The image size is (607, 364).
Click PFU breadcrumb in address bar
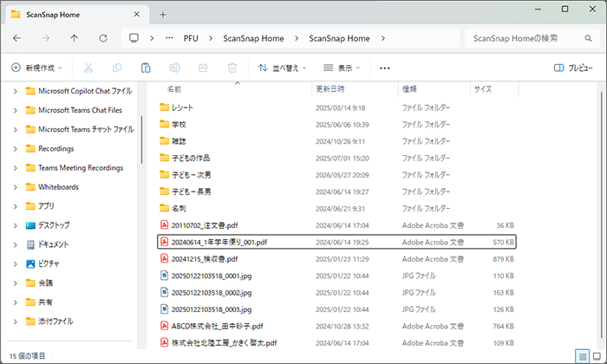tap(191, 38)
